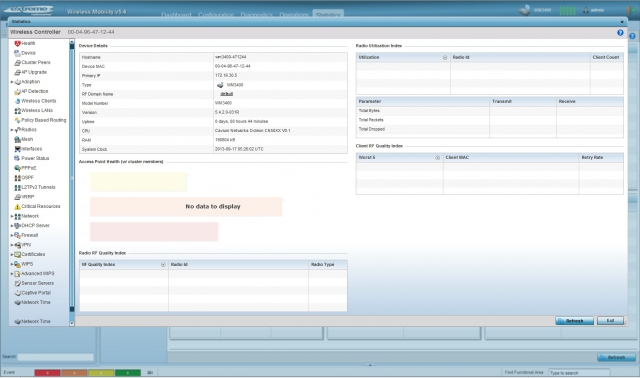Open the default RF Domain Name link
640x378 pixels.
(x=227, y=94)
